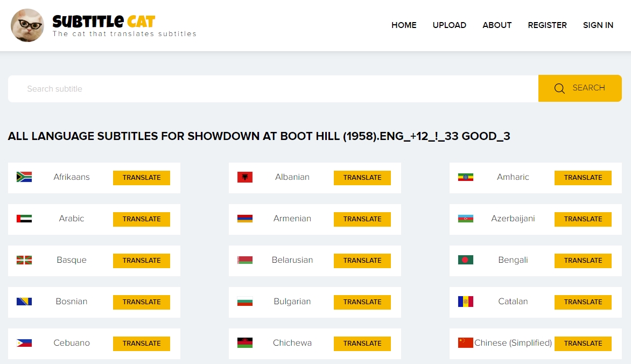Translate subtitles to Armenian

[362, 220]
